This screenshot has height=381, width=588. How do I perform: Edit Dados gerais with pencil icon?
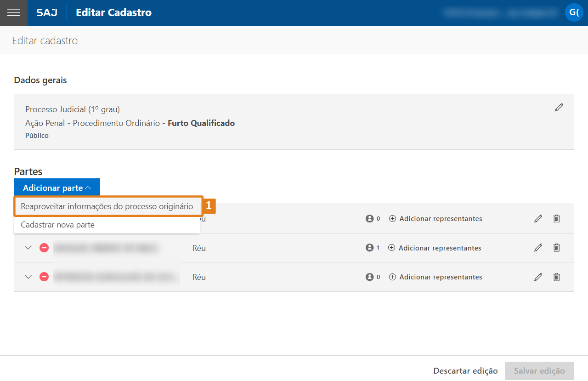(x=559, y=108)
